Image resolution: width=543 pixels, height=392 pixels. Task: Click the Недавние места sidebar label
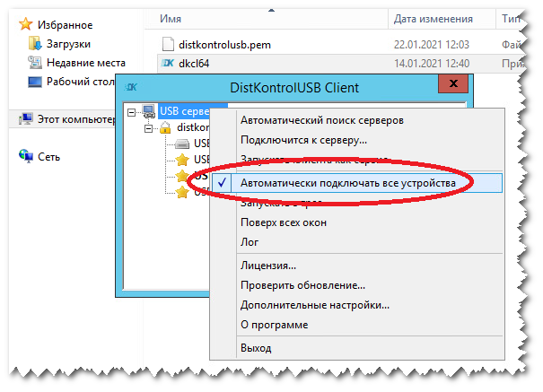86,63
